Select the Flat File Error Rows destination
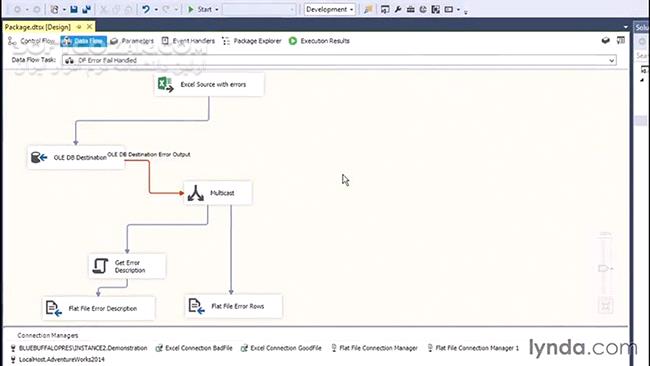650x366 pixels. pyautogui.click(x=233, y=306)
